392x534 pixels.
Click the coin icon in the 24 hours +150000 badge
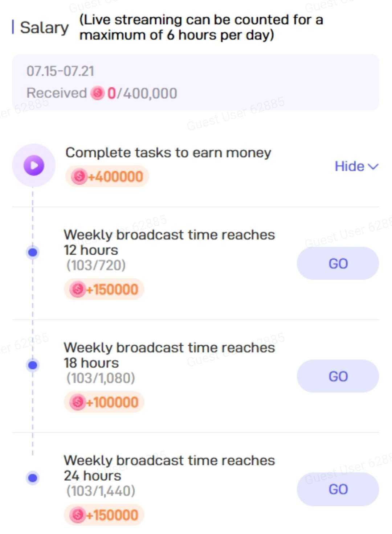point(77,515)
